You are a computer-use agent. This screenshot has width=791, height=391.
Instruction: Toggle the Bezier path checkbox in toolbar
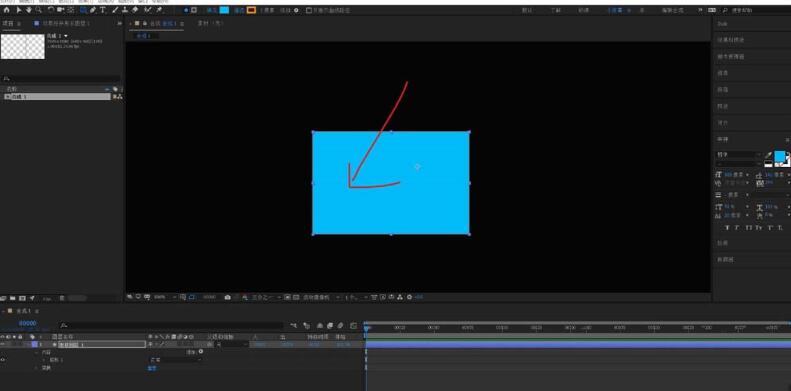click(x=309, y=10)
